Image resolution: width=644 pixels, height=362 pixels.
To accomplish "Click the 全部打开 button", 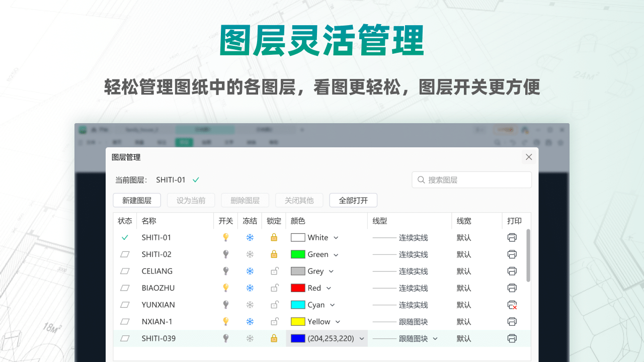I will click(x=353, y=200).
